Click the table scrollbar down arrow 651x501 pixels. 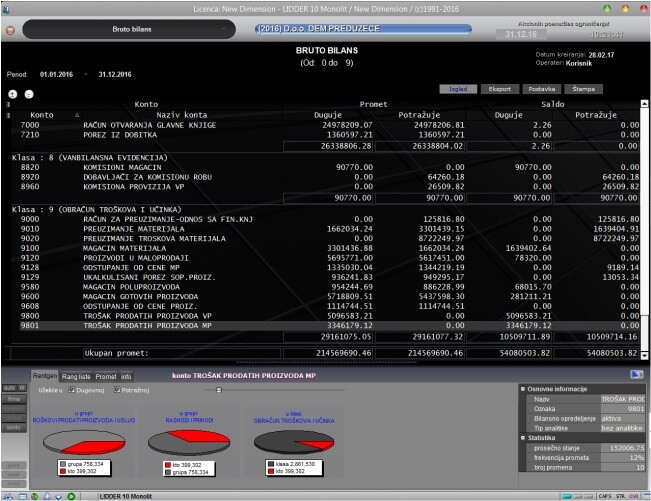644,355
